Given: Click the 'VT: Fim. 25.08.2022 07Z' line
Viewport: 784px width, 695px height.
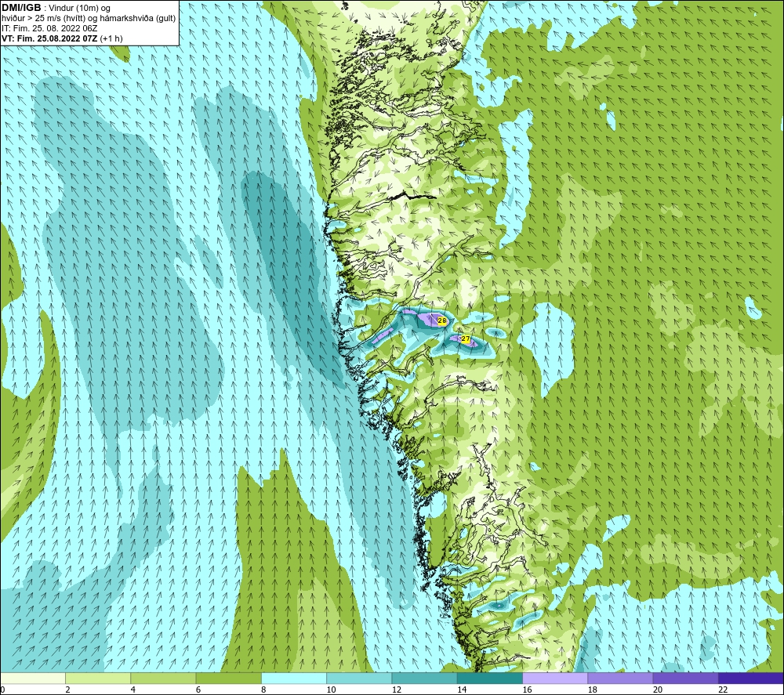Looking at the screenshot, I should [50, 38].
